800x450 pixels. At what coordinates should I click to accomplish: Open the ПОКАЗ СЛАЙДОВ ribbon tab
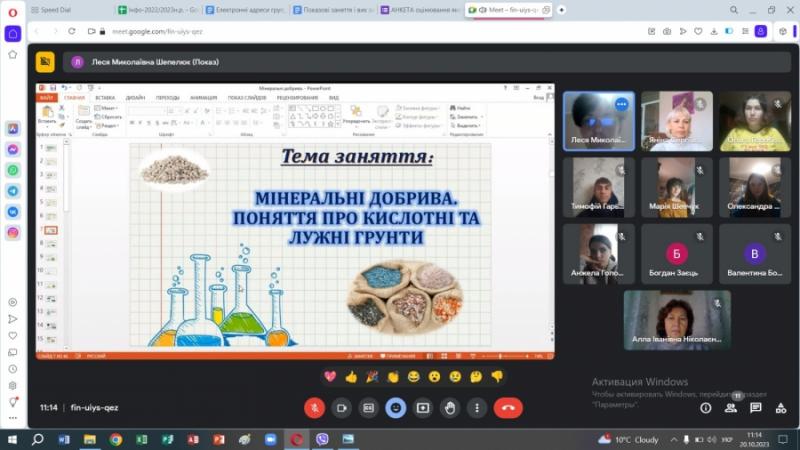pyautogui.click(x=247, y=97)
